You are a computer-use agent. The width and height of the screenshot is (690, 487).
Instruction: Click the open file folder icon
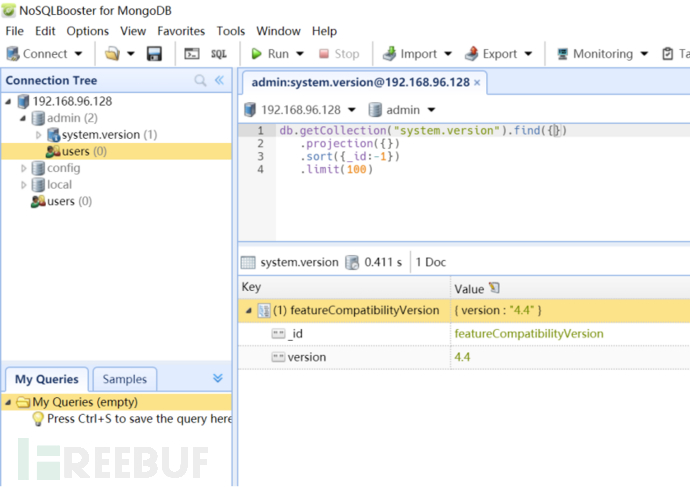112,54
